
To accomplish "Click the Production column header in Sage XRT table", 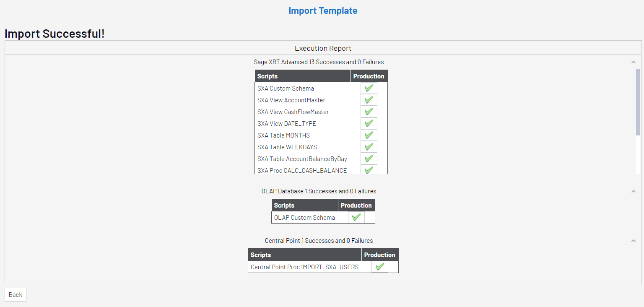I will coord(369,76).
